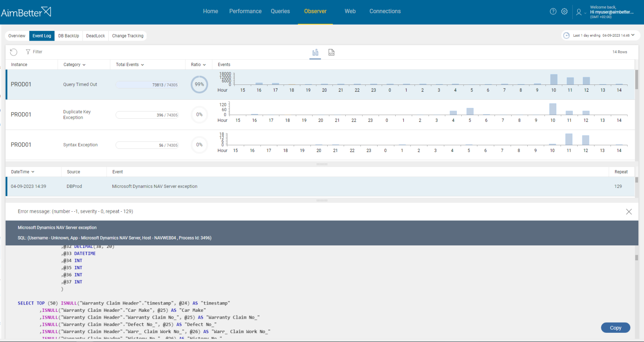Select the Observer menu

315,11
